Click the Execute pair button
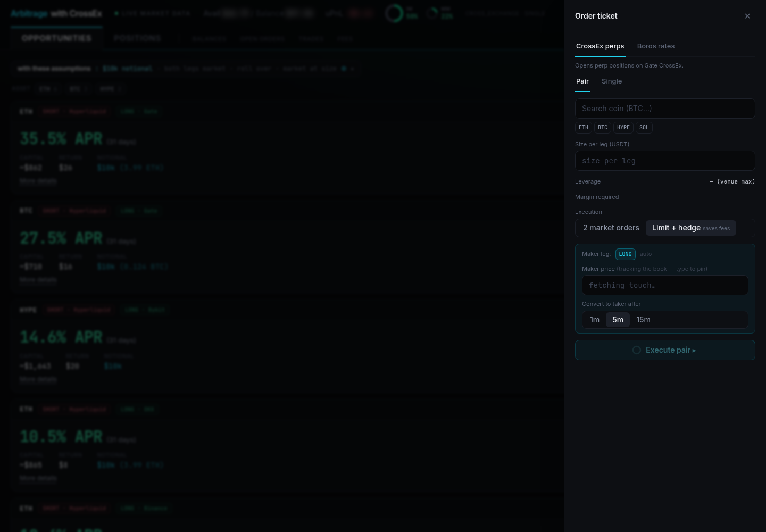 coord(665,350)
